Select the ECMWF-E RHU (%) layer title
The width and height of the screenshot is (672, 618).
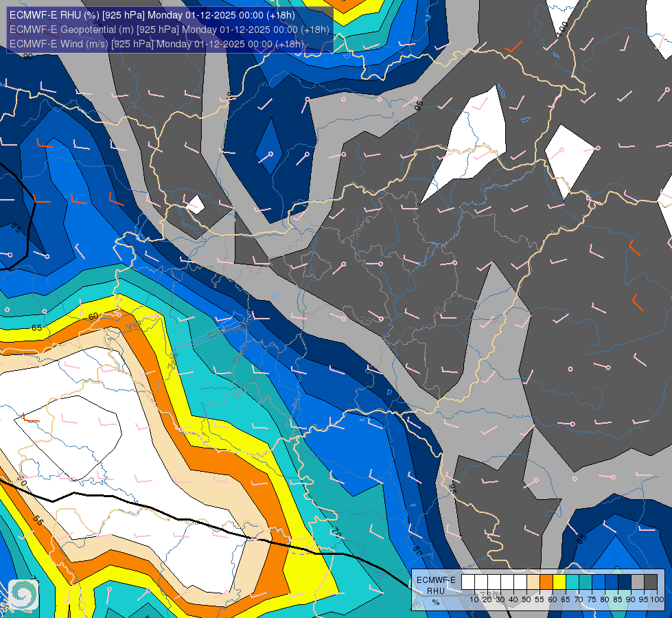click(152, 15)
